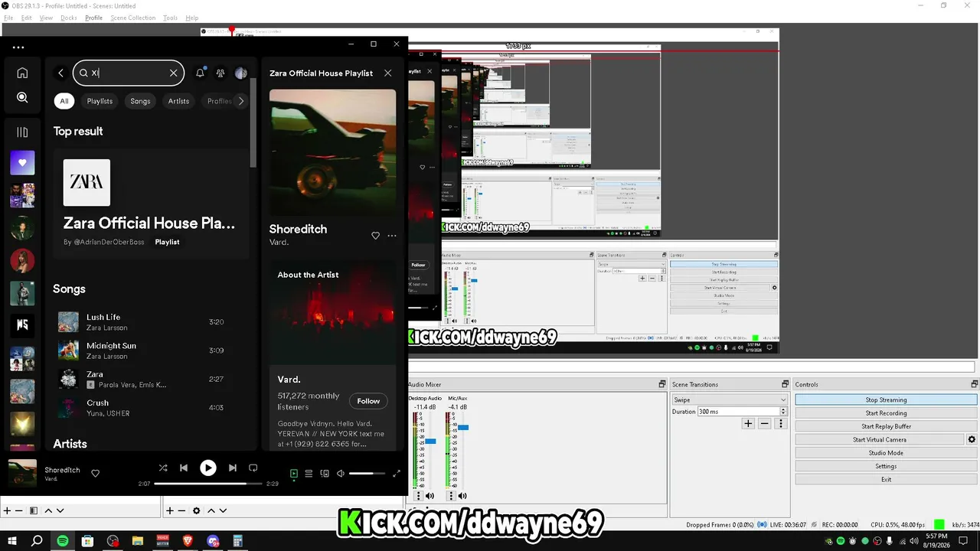Like the current track in the player bar

(x=95, y=473)
